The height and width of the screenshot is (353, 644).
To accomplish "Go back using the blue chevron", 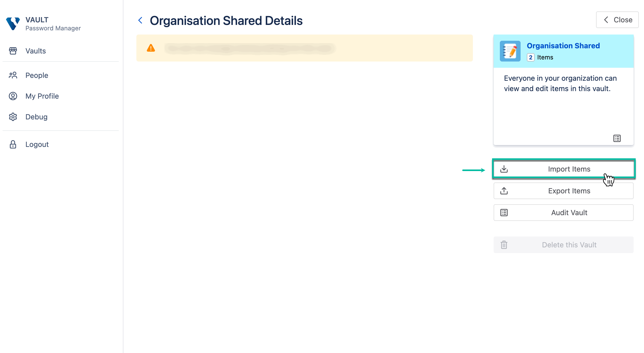I will (x=140, y=20).
